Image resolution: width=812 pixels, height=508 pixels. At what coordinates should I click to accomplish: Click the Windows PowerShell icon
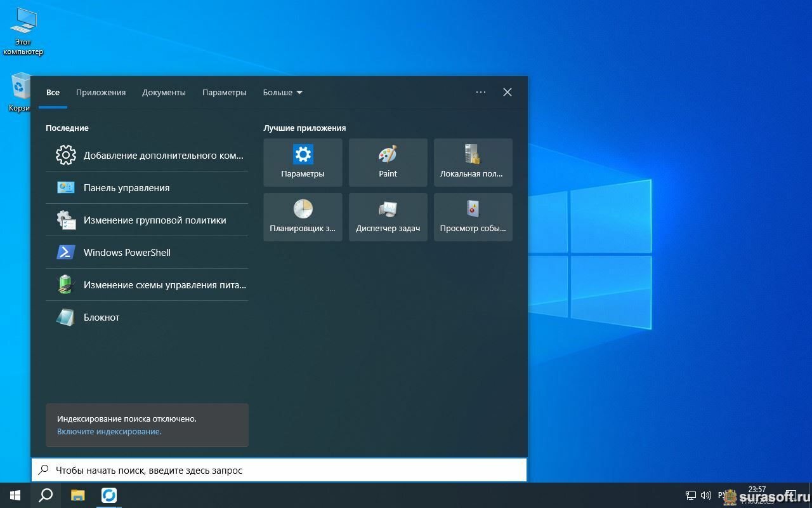pyautogui.click(x=66, y=252)
